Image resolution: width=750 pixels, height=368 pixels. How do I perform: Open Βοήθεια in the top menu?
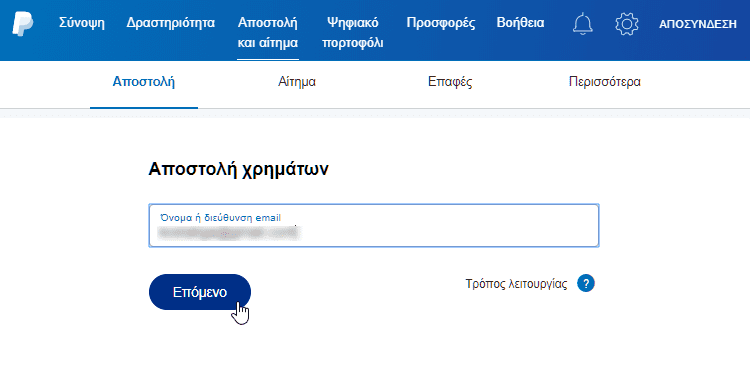(x=520, y=23)
